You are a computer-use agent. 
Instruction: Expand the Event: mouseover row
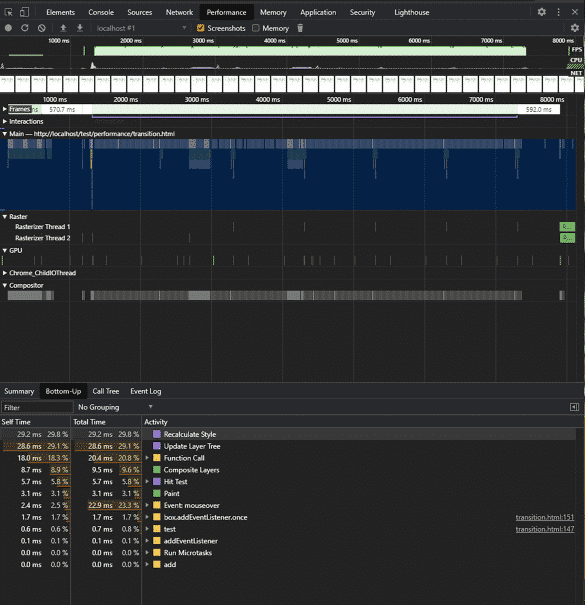[147, 505]
